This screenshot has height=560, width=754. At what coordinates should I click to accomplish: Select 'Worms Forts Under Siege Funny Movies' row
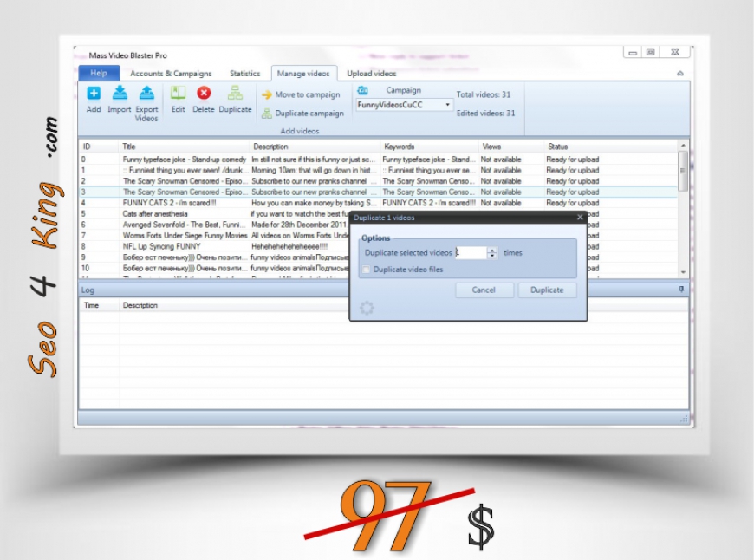point(214,236)
